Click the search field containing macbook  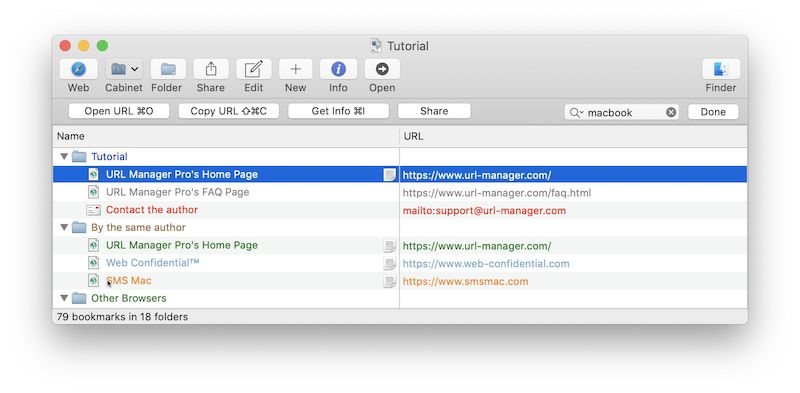tap(621, 112)
